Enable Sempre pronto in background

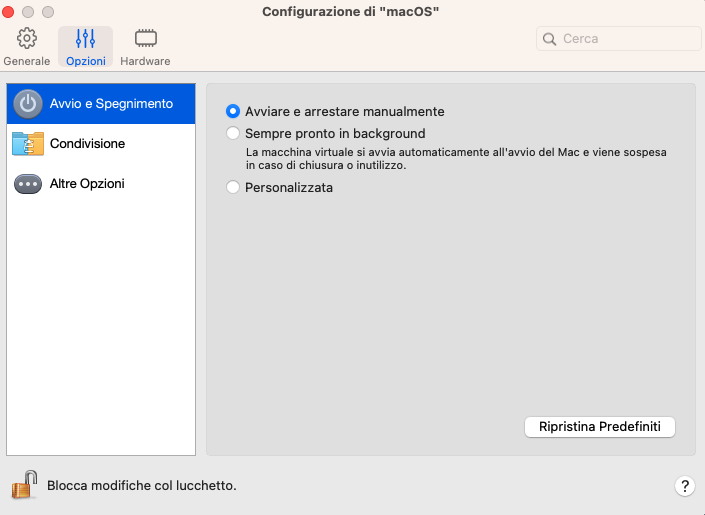click(x=233, y=133)
